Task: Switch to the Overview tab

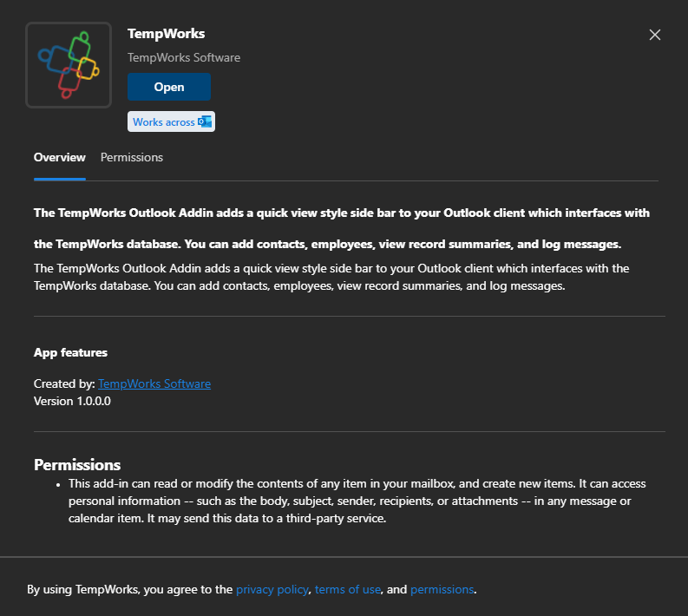Action: (x=59, y=157)
